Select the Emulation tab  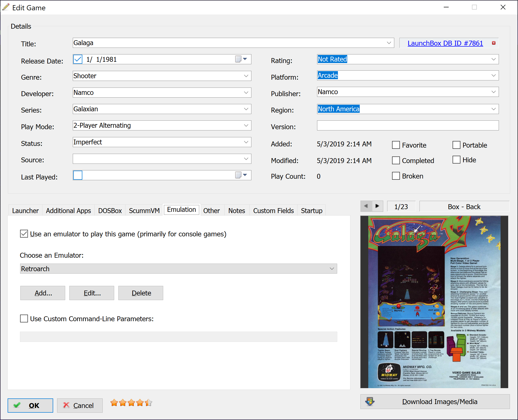pos(182,210)
